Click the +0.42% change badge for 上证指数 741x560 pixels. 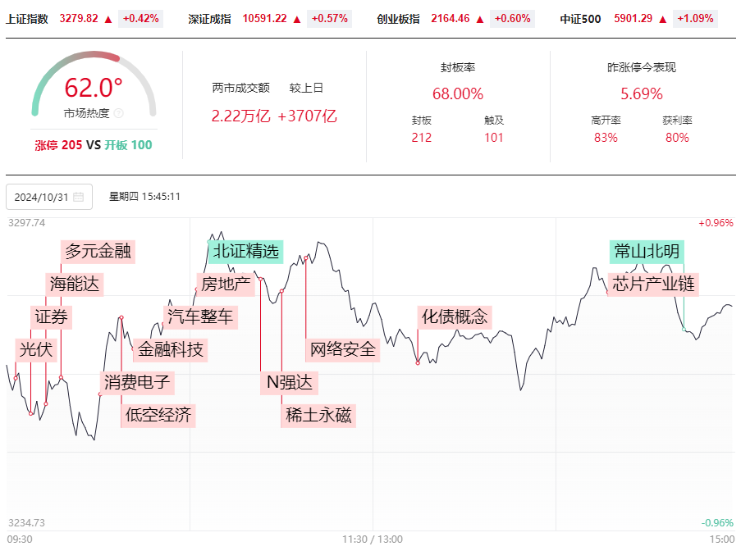click(x=141, y=19)
